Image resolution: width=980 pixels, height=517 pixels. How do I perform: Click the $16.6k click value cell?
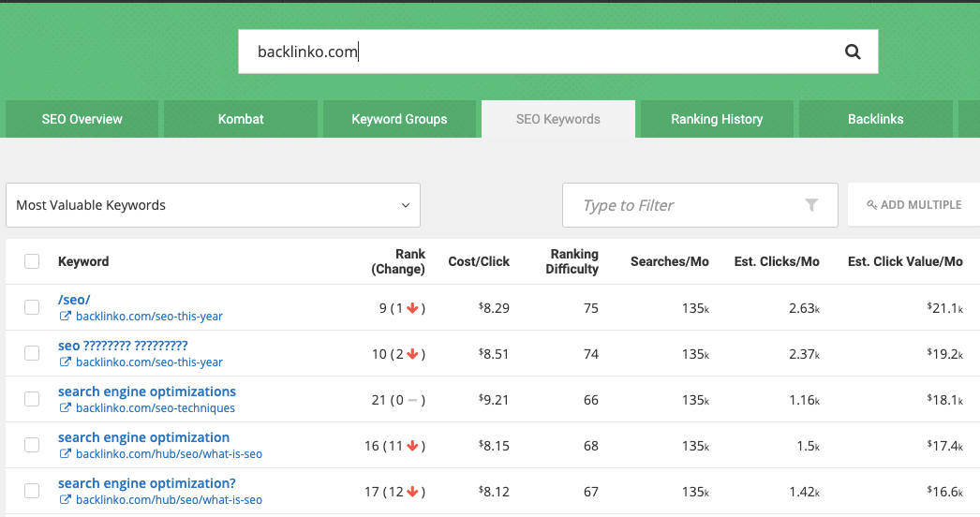(x=945, y=492)
